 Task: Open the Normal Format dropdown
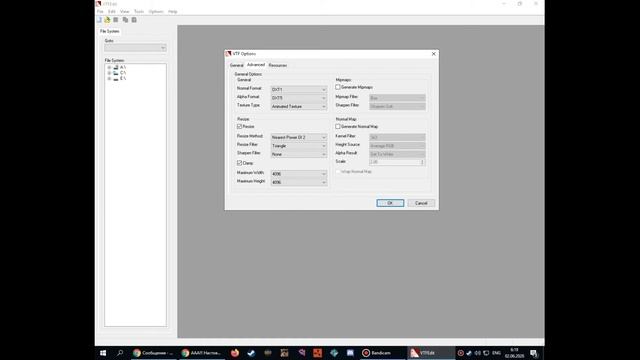point(299,89)
